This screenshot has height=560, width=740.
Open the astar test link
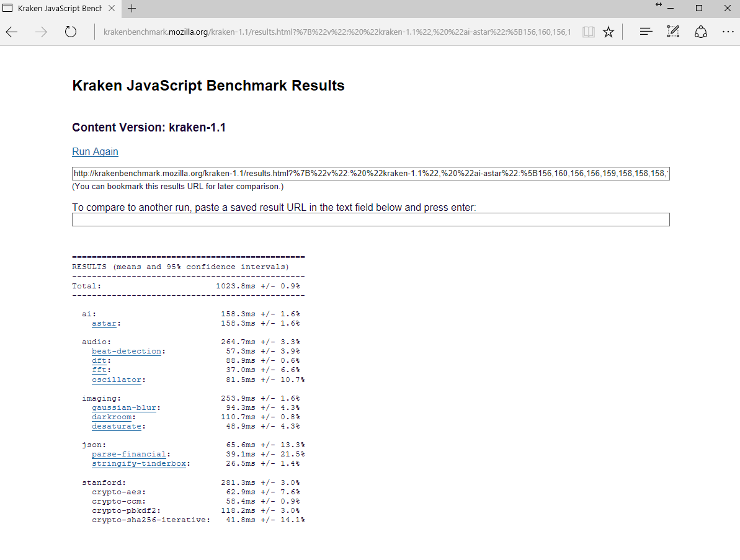[x=104, y=324]
